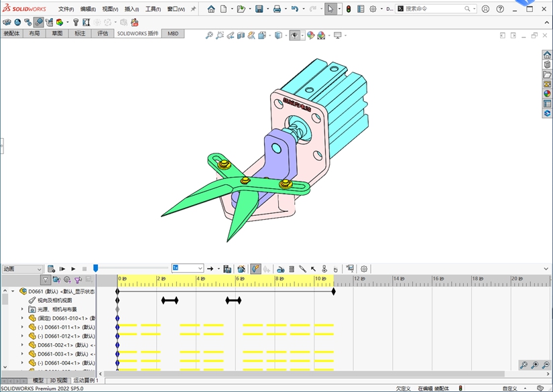The image size is (553, 392).
Task: Open the 工具 menu
Action: [153, 9]
